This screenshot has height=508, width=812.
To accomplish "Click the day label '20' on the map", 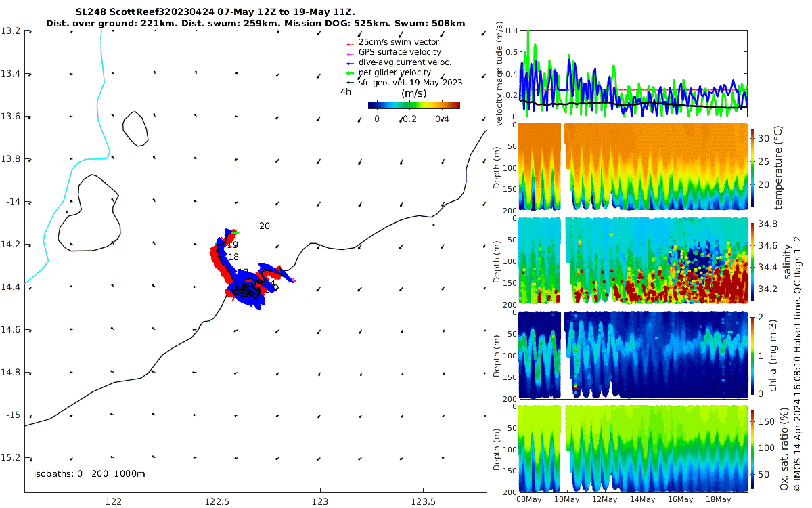I will (x=265, y=226).
